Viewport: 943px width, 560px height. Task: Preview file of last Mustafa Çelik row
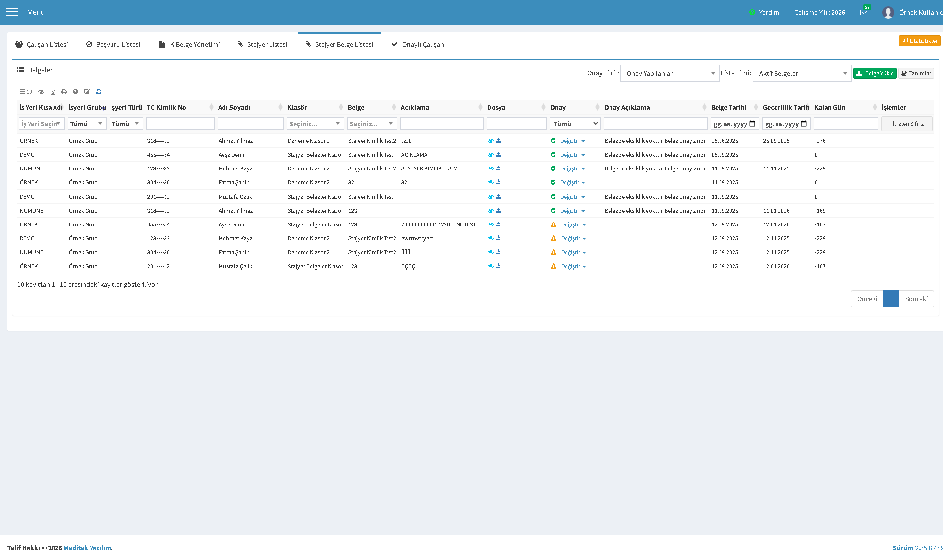point(490,266)
